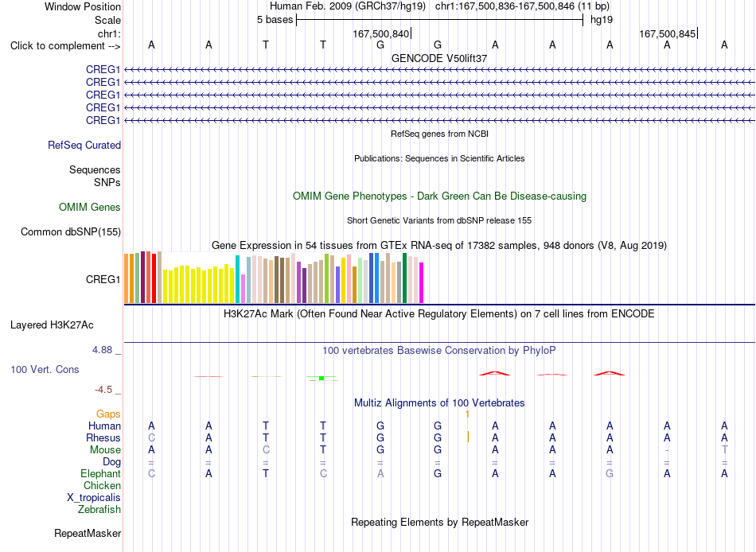
Task: Open the GENCODE V50lift37 track title
Action: 439,58
